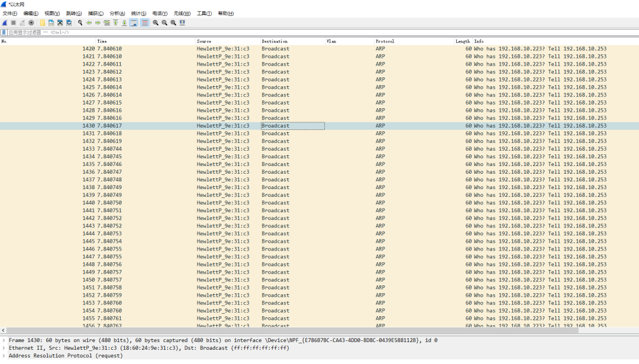Open 编辑(E) menu
The width and height of the screenshot is (639, 364).
pos(31,14)
